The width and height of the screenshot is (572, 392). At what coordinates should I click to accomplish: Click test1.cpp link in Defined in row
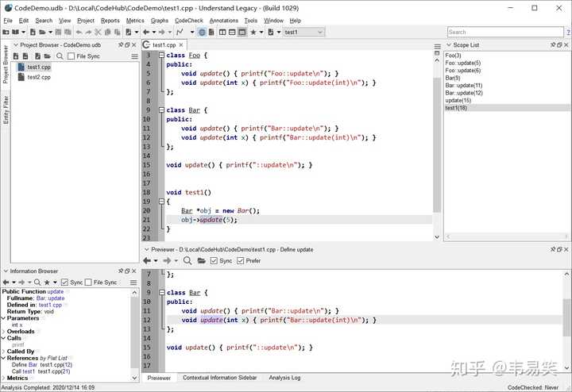coord(50,305)
